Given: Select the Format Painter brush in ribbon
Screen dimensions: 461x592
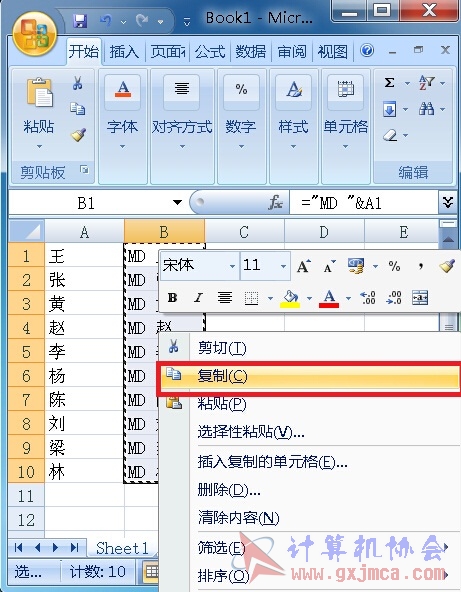Looking at the screenshot, I should click(x=78, y=135).
